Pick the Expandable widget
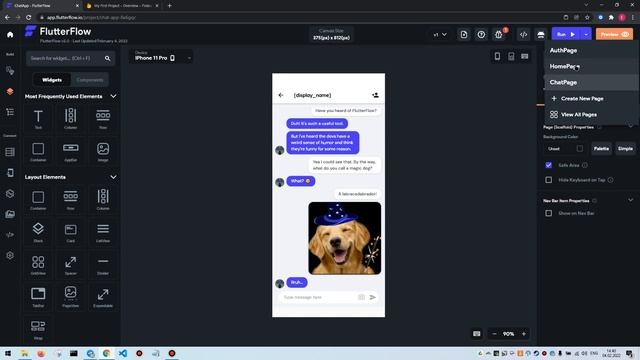 click(x=103, y=296)
